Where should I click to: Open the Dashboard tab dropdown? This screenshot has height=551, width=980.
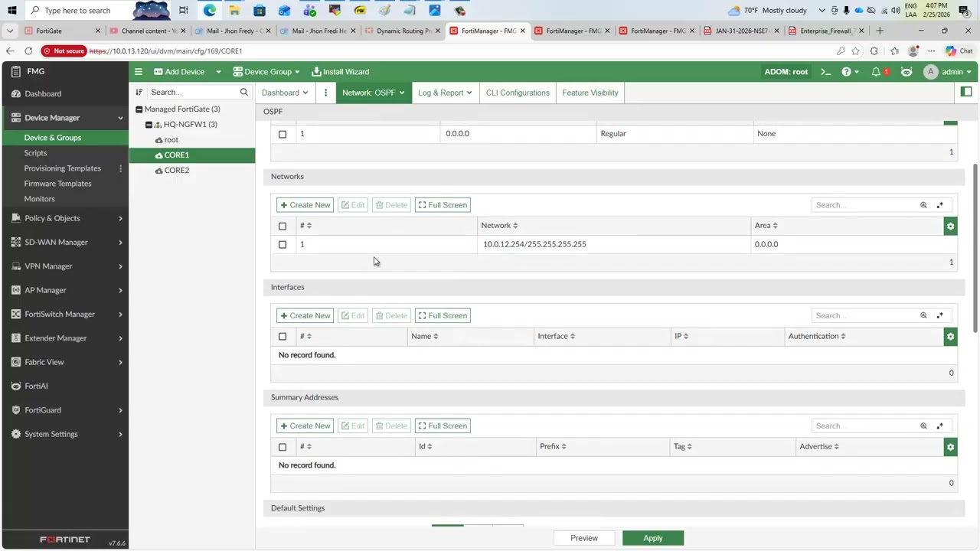click(x=285, y=93)
